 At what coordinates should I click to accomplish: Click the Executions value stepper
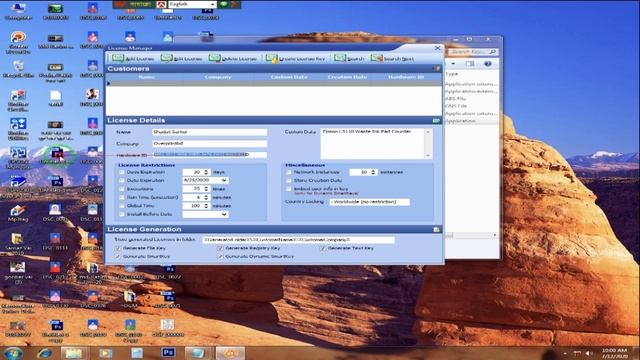[206, 189]
